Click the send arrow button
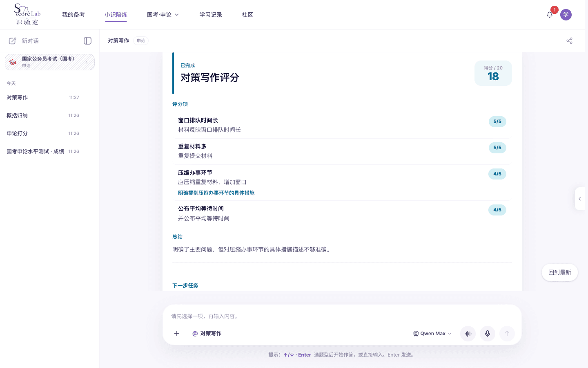 pyautogui.click(x=507, y=334)
